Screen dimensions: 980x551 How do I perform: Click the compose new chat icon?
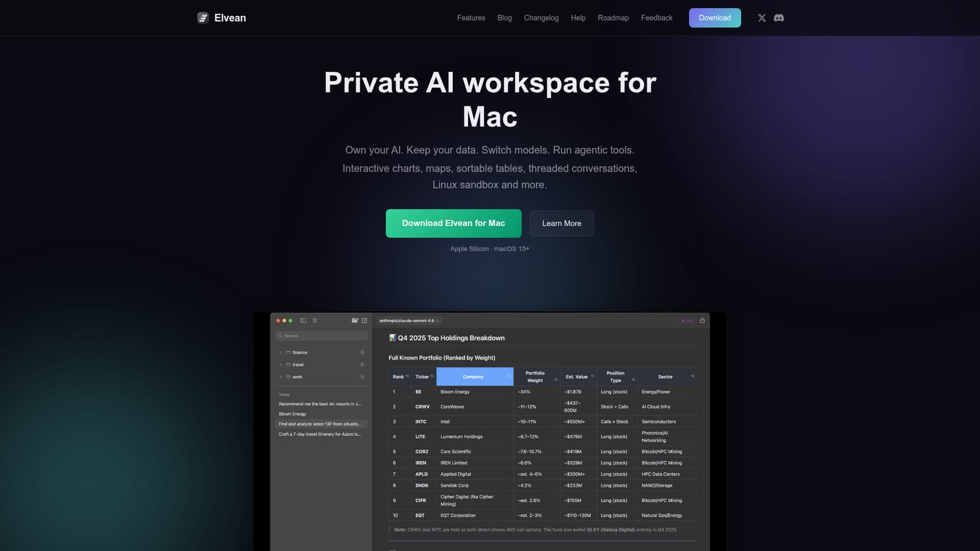point(364,320)
